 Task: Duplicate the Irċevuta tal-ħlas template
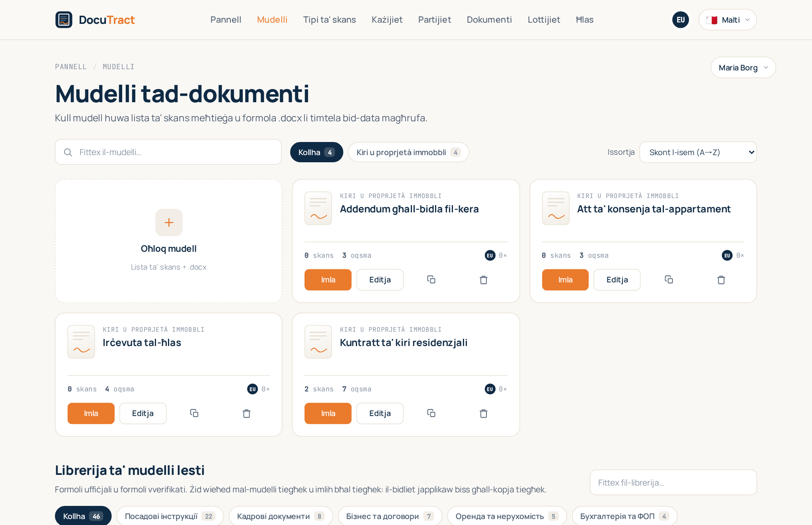194,413
